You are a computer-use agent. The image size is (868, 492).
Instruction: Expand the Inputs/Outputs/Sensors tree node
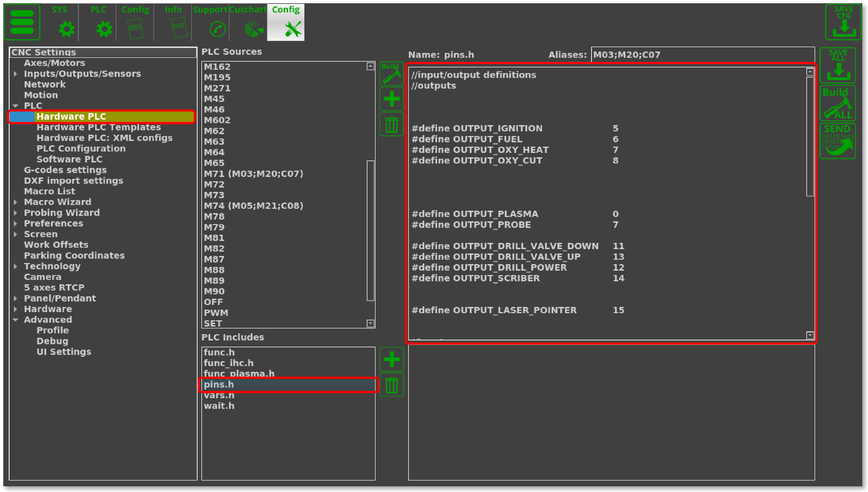coord(16,74)
